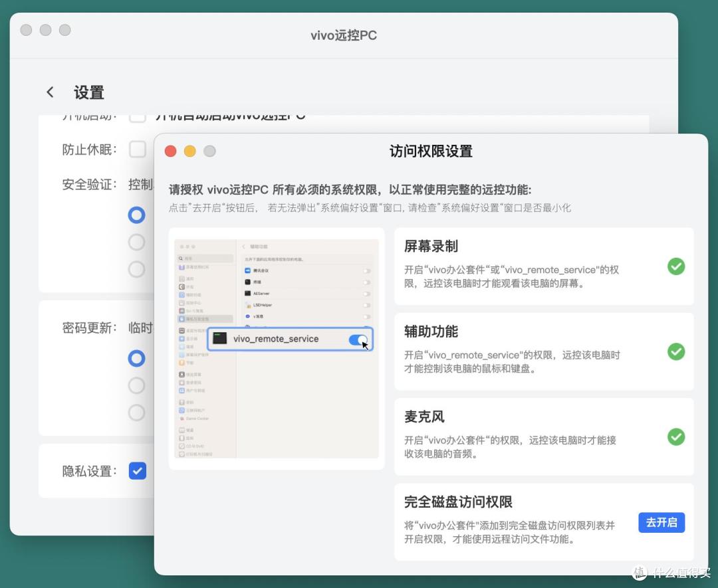Click the 安全验证 label in settings
Screen dimensions: 718x588
pos(89,185)
